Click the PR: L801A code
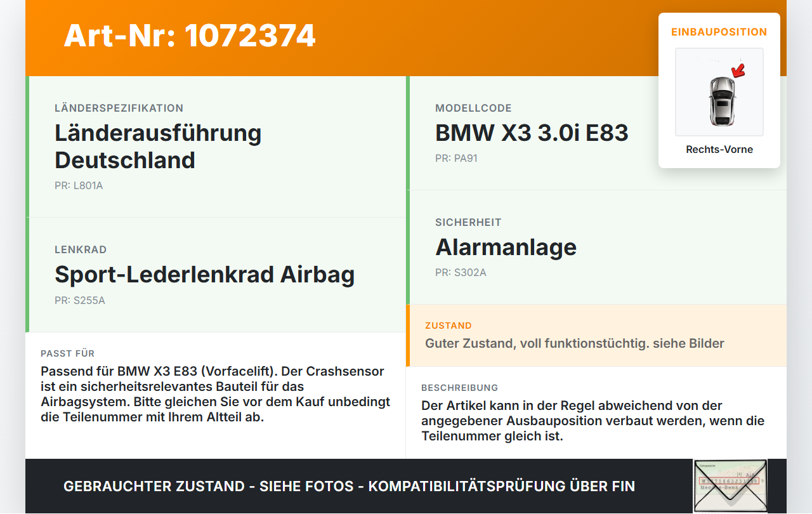Screen dimensions: 812x514 (79, 186)
